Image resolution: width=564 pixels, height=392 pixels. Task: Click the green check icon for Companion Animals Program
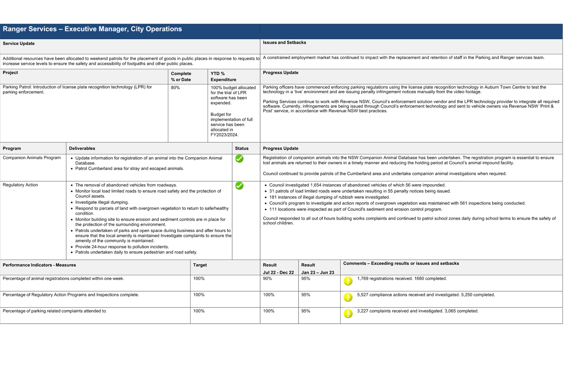coord(239,159)
